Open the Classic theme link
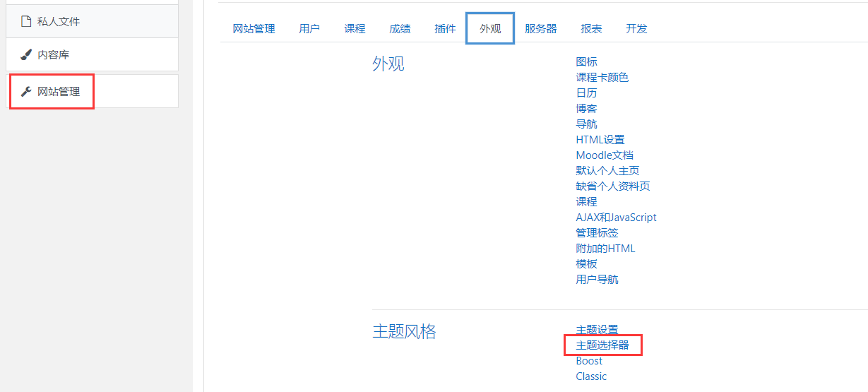Screen dimensions: 868x392 [x=591, y=376]
